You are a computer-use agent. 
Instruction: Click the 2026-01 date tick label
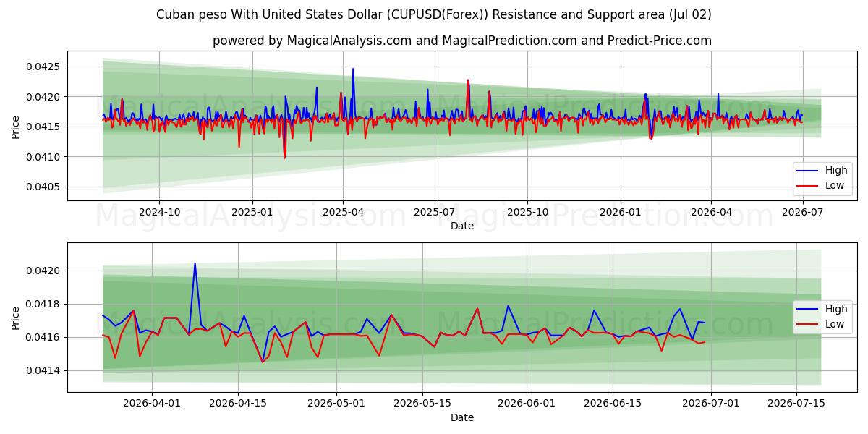coord(621,212)
